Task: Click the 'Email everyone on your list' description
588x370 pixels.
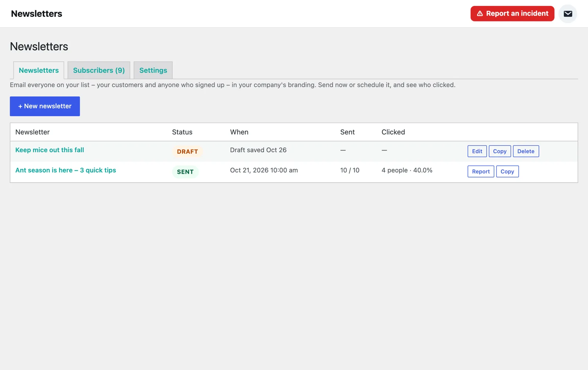Action: coord(233,85)
